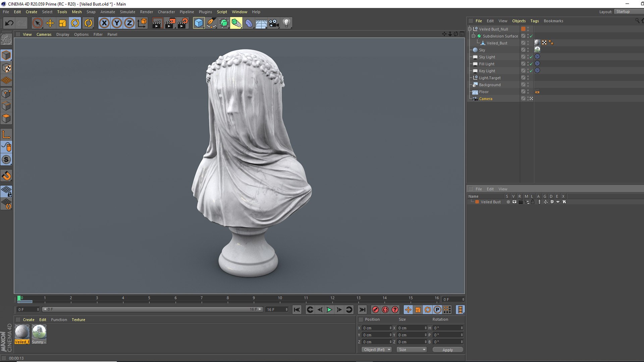This screenshot has width=644, height=362.
Task: Select the Veiled Bust material thumbnail
Action: (22, 332)
